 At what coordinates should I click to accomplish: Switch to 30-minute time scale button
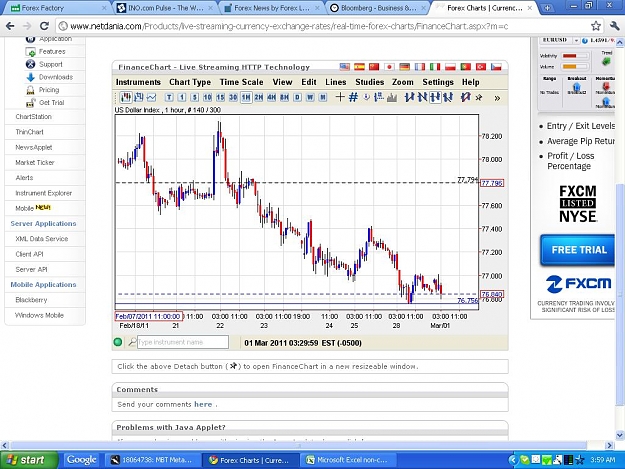pyautogui.click(x=233, y=98)
